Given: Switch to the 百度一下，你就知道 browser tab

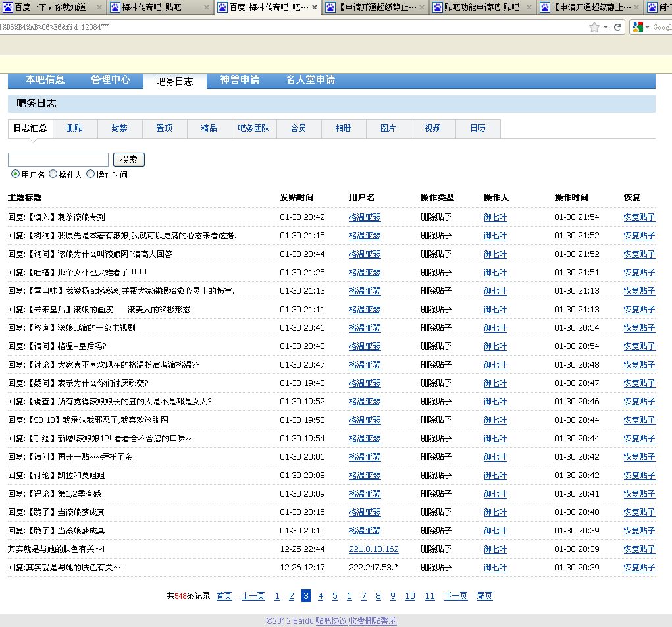Looking at the screenshot, I should tap(51, 7).
